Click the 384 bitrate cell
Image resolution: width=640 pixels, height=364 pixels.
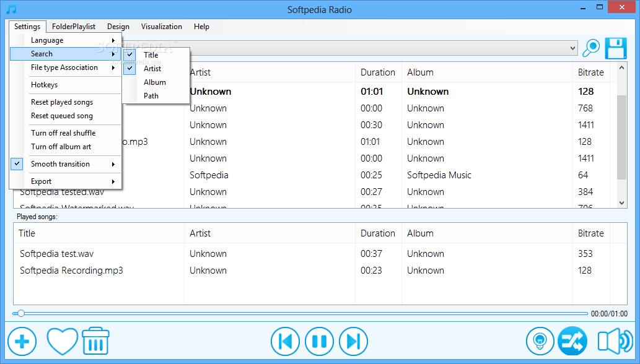(585, 192)
